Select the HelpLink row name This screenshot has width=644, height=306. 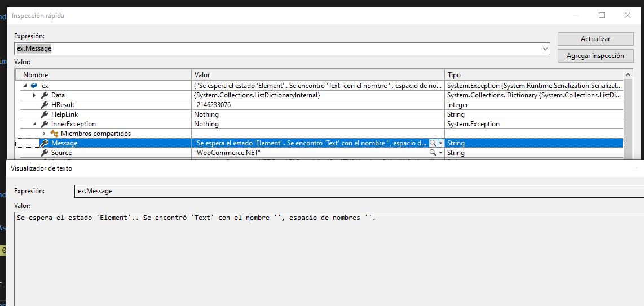coord(64,114)
